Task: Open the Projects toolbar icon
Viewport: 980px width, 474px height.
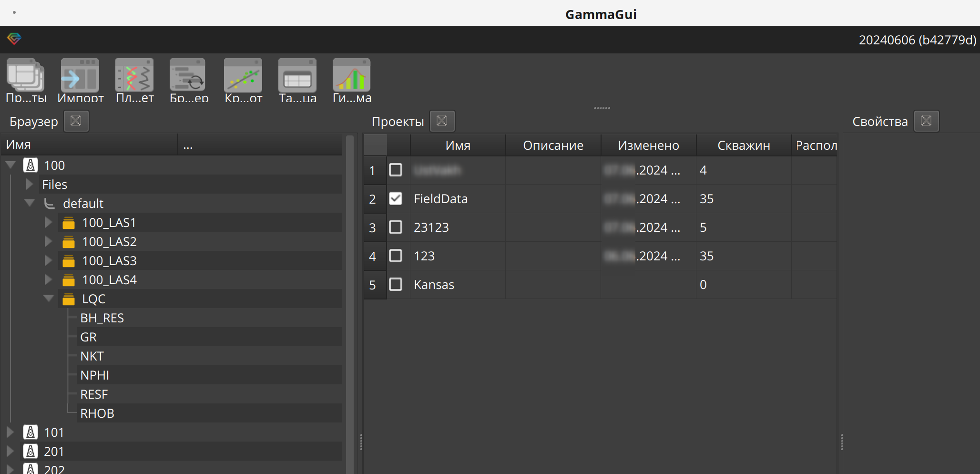Action: 25,76
